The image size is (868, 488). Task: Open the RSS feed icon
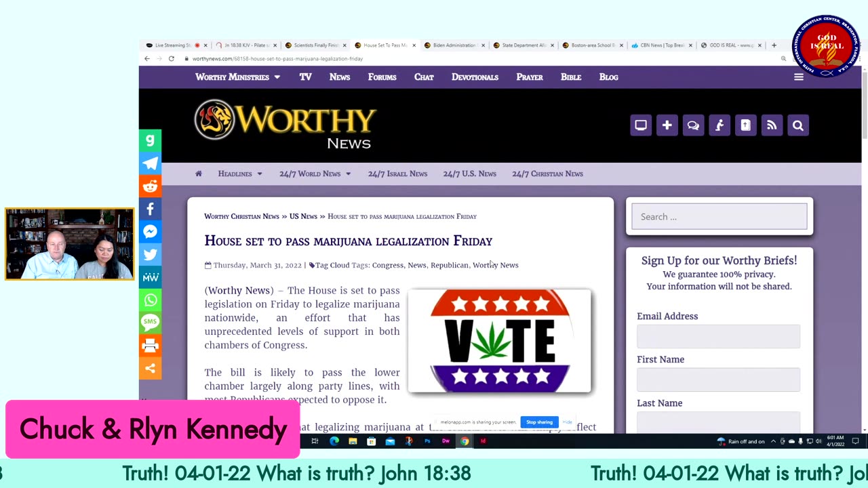click(772, 125)
